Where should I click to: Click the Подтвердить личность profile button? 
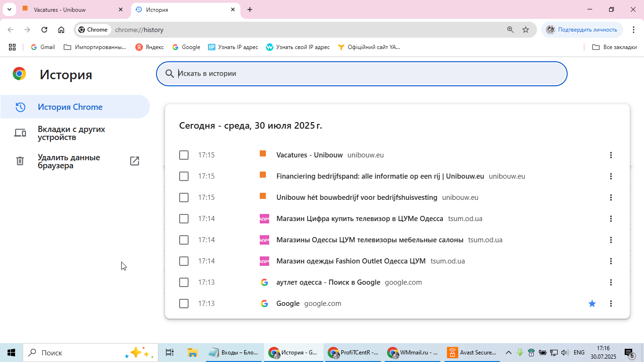coord(582,30)
